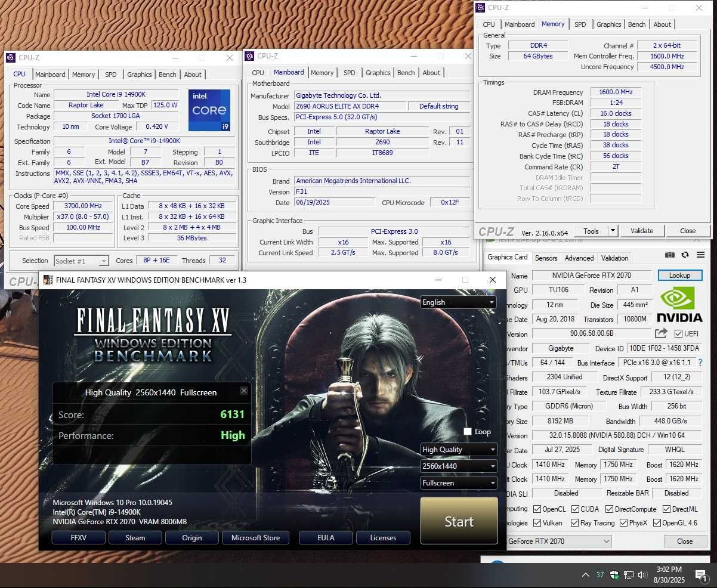Click the temperature 37 tray icon
This screenshot has width=717, height=588.
pyautogui.click(x=600, y=575)
